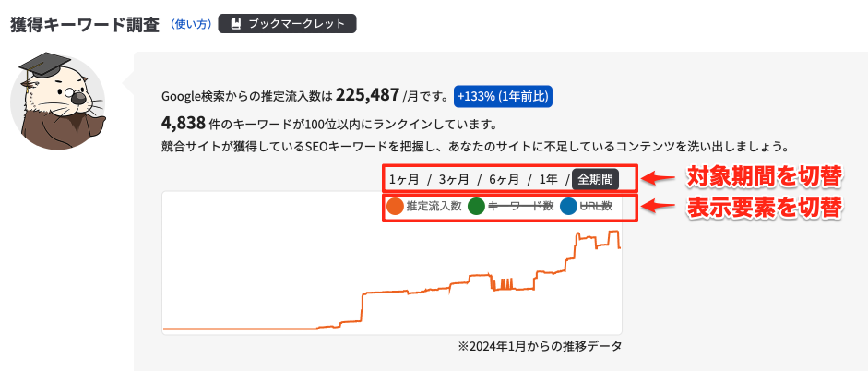Click the orange 推定流入数 legend circle
Screen dimensions: 868x371
pos(394,207)
